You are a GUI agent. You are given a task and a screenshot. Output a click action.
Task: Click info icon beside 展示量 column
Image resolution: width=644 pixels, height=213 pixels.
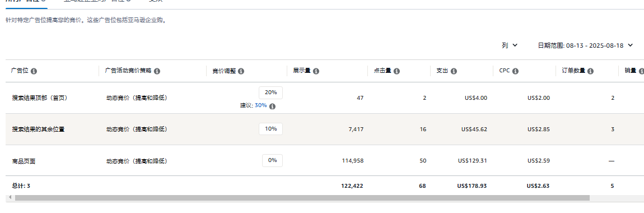[x=316, y=71]
